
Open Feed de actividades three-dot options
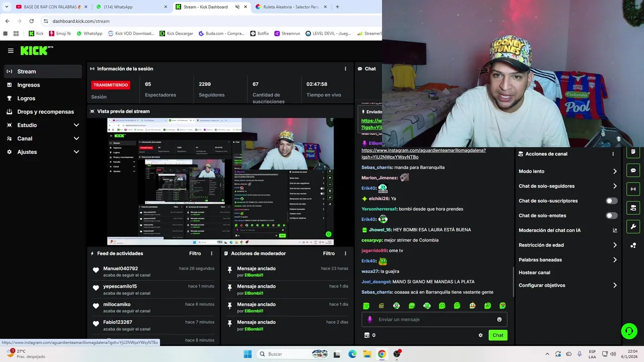pos(211,253)
